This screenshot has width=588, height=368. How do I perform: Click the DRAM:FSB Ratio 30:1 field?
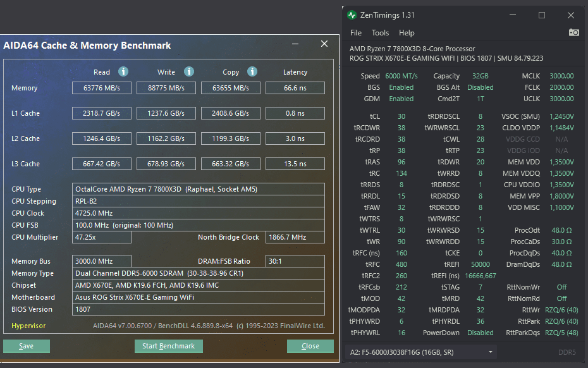pos(295,261)
